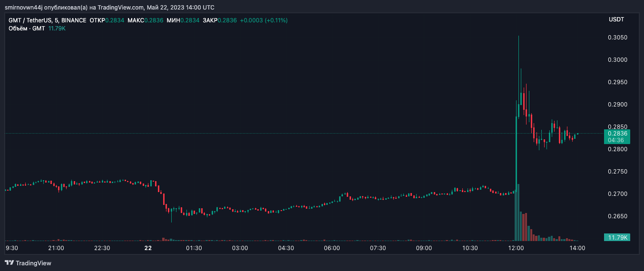Click the bold 22 date marker on the time axis

coord(148,248)
